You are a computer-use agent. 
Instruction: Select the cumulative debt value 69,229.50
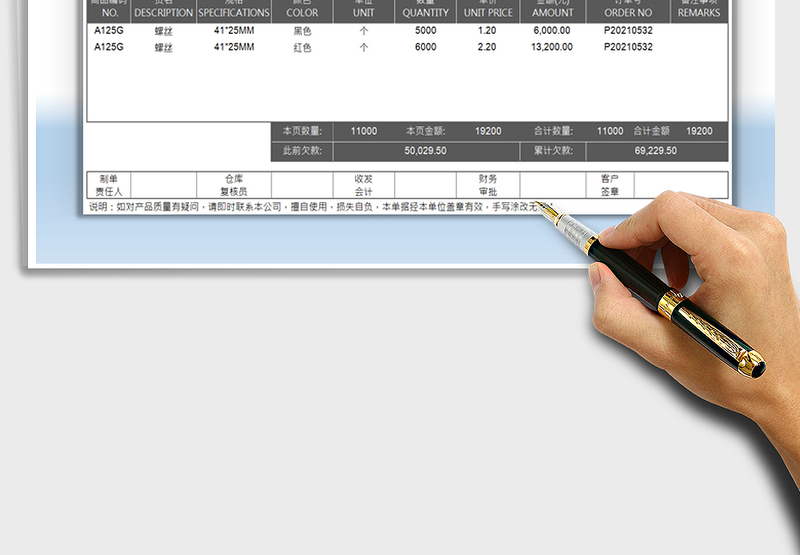pos(656,151)
